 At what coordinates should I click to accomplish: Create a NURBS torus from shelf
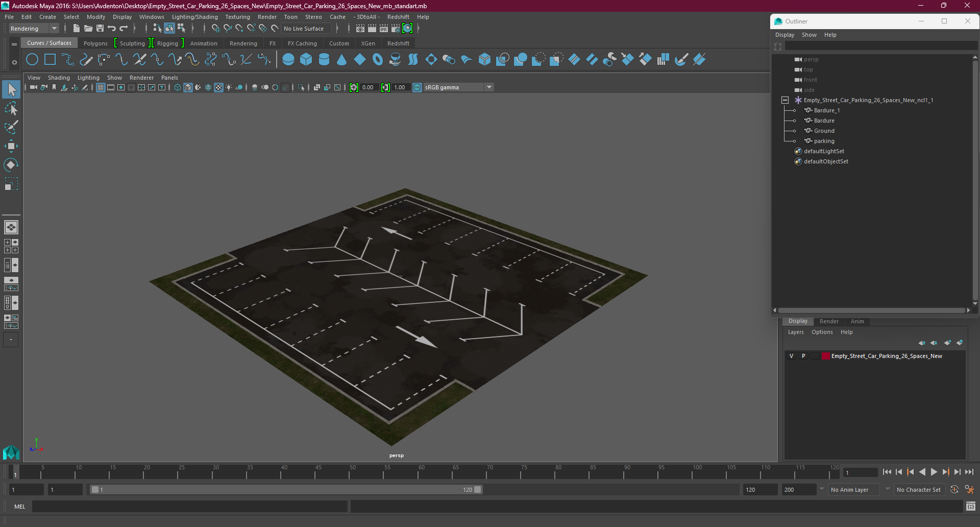click(x=378, y=60)
